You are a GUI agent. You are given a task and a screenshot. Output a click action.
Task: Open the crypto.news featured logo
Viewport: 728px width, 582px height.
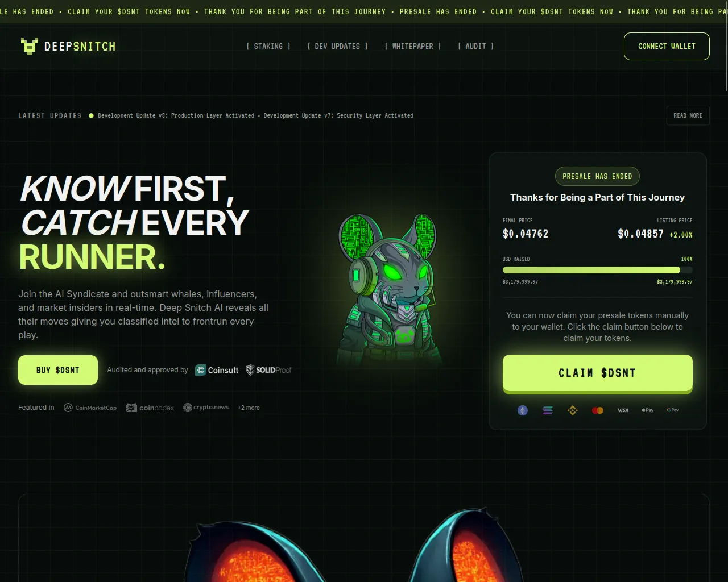click(206, 408)
